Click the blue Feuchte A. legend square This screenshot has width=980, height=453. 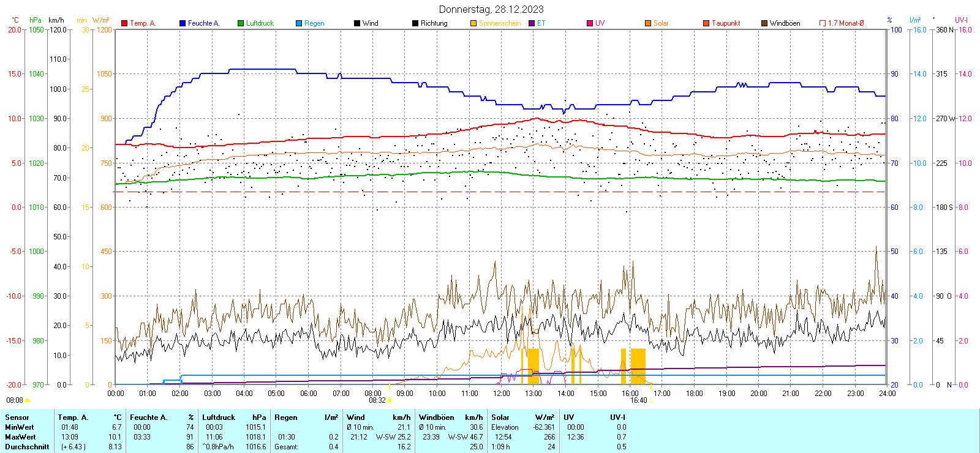183,23
